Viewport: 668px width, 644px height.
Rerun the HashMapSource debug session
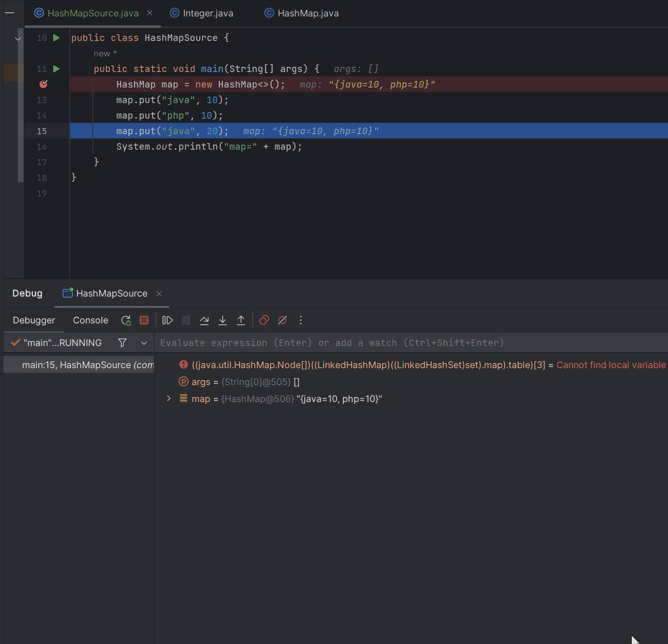[126, 321]
